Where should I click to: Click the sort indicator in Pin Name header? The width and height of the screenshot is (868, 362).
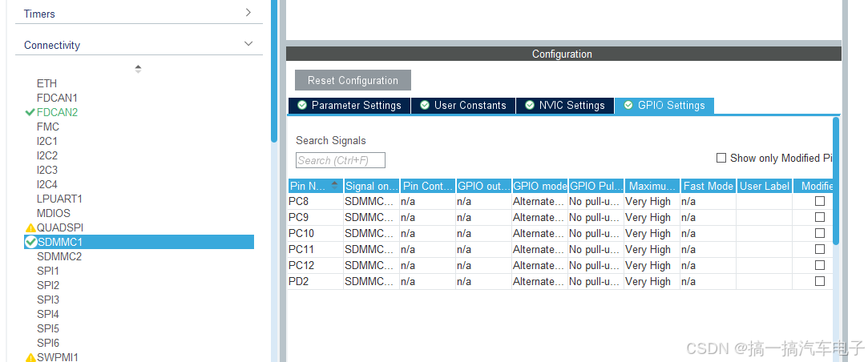click(334, 186)
